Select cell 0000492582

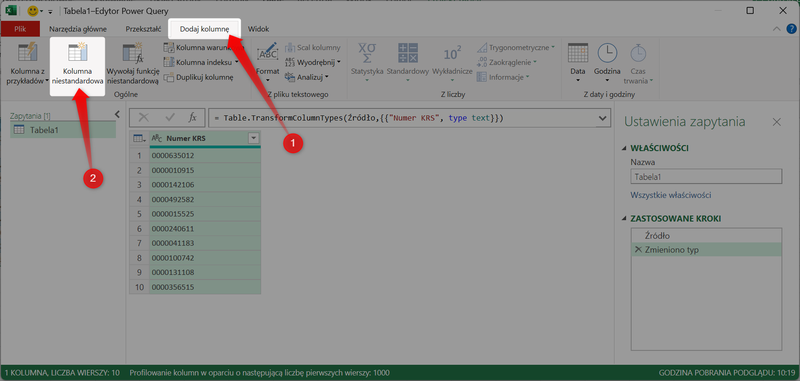(x=205, y=199)
